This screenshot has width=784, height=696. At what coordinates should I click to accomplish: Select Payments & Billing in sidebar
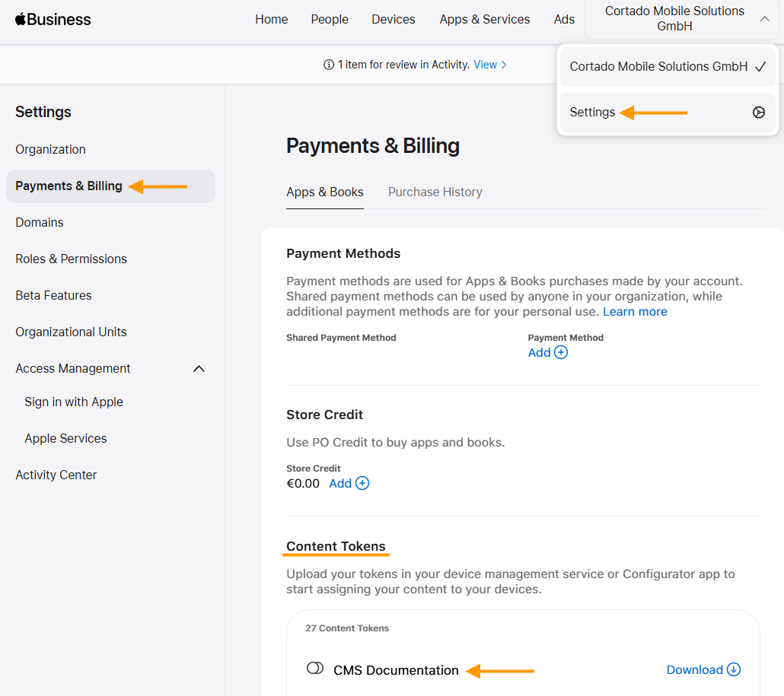[110, 186]
